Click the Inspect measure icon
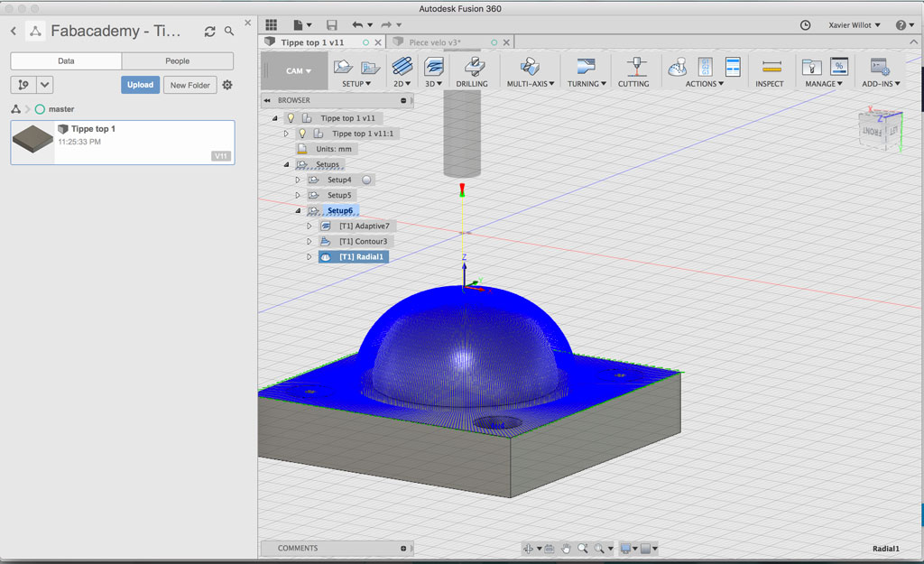924x564 pixels. pos(772,66)
